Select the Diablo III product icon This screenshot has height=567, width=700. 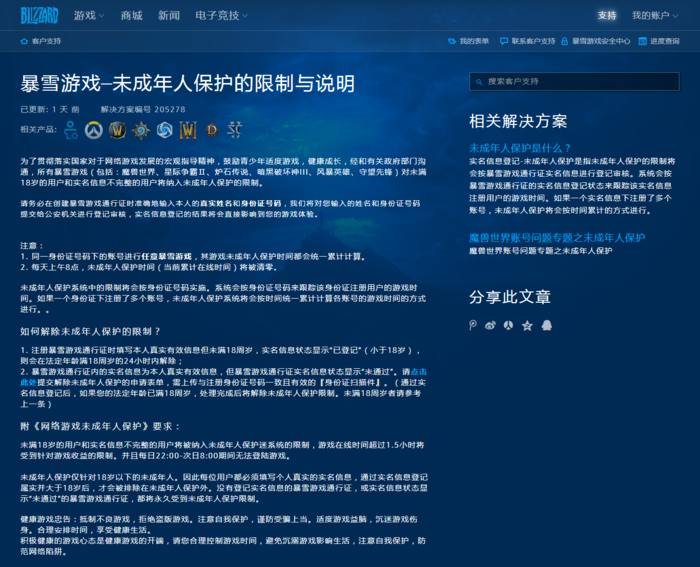(x=212, y=130)
